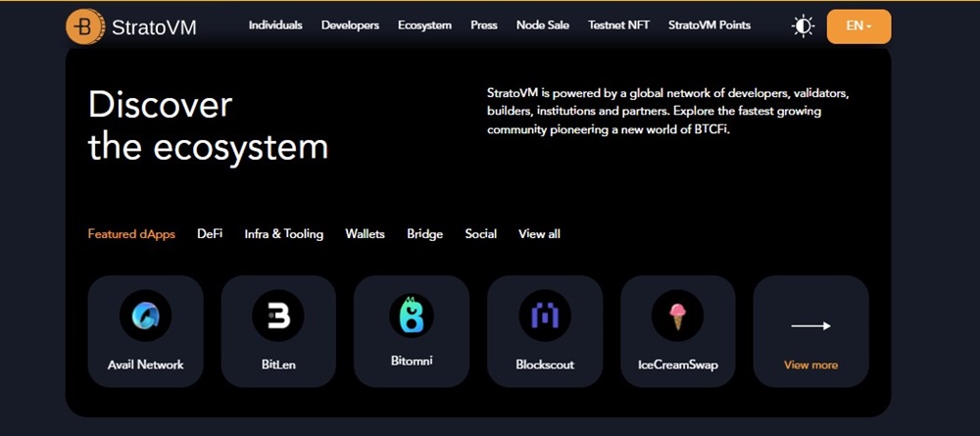980x436 pixels.
Task: Toggle the light/dark theme switch
Action: pyautogui.click(x=804, y=26)
